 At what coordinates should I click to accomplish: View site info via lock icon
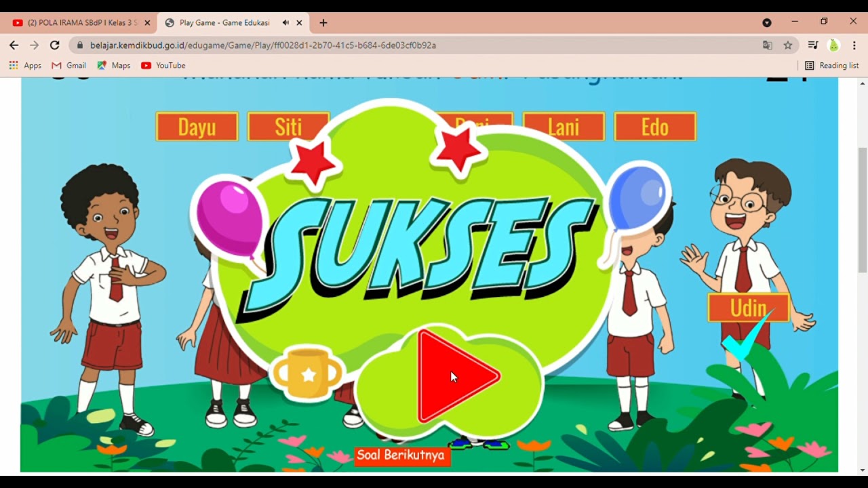coord(80,45)
